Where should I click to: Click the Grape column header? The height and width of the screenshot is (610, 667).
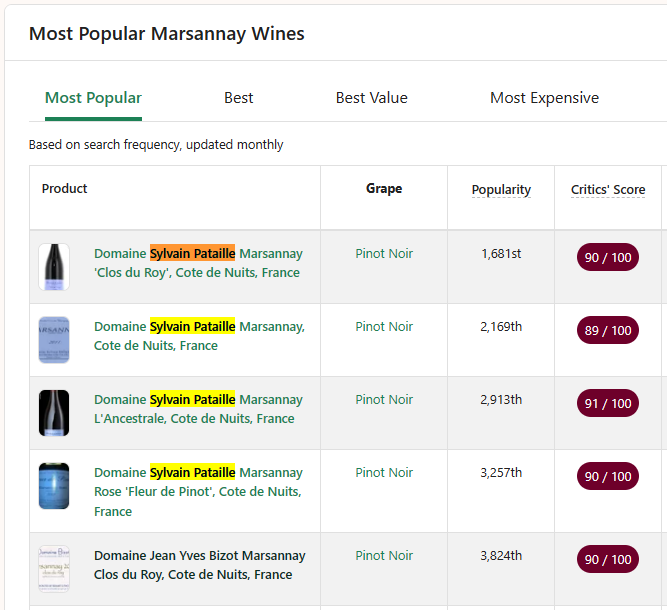pos(384,189)
